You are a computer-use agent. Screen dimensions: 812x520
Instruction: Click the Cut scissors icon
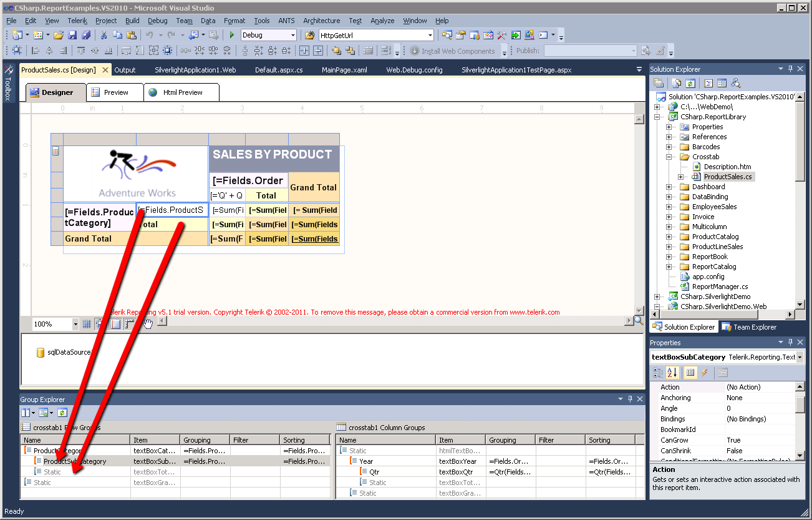(104, 36)
